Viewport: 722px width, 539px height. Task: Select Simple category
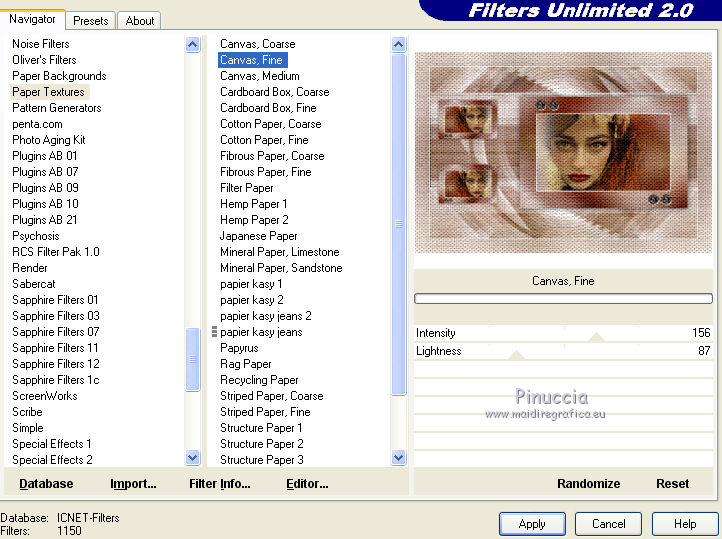tap(28, 428)
